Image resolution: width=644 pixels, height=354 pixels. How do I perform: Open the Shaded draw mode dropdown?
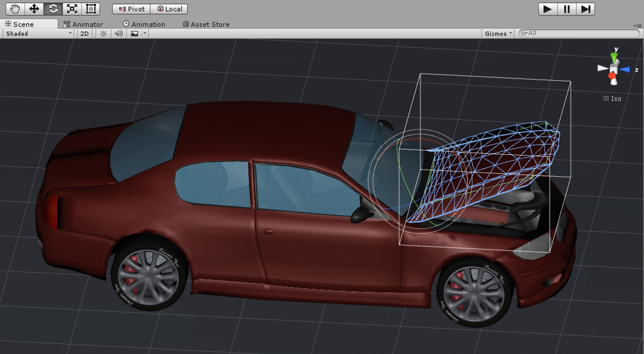pyautogui.click(x=38, y=33)
